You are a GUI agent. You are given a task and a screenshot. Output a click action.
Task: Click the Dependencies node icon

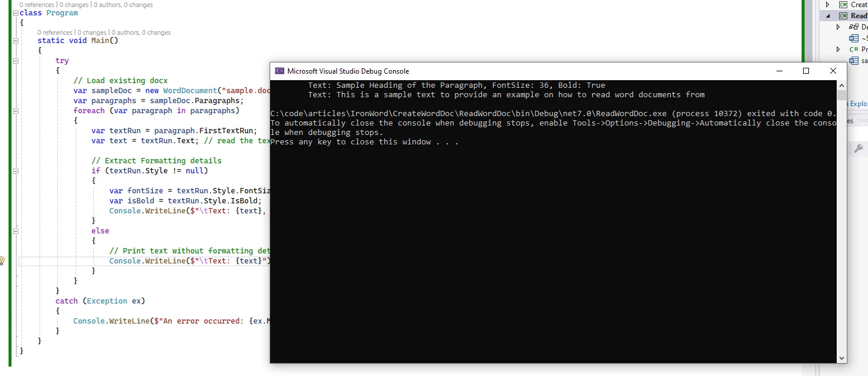(x=854, y=27)
